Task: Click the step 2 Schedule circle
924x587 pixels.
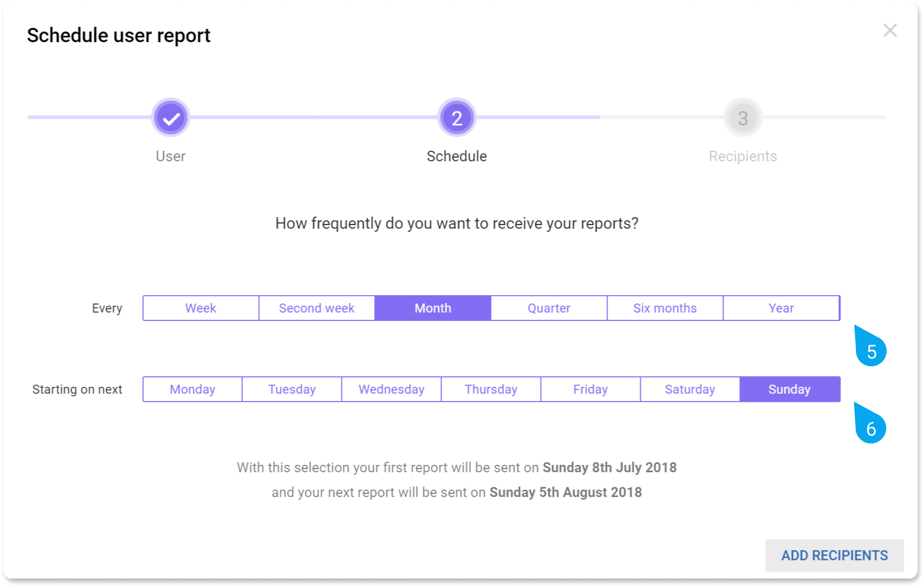Action: (x=456, y=118)
